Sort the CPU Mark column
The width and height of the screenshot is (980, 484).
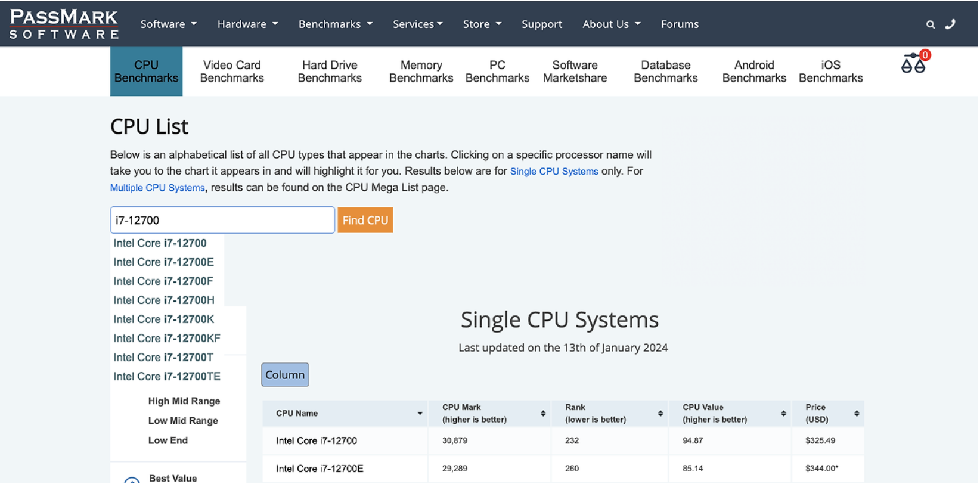[544, 414]
